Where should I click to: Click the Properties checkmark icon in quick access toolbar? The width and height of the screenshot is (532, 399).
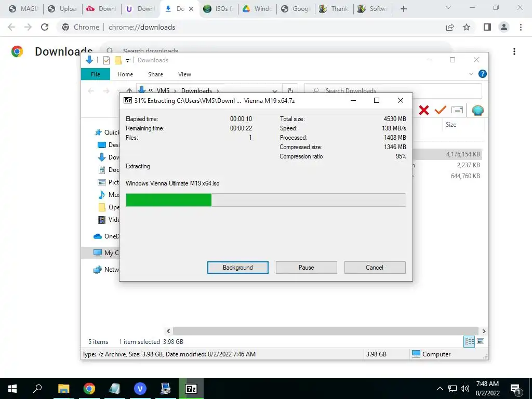point(106,60)
